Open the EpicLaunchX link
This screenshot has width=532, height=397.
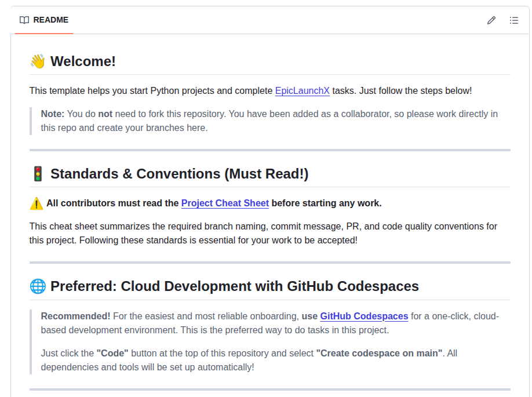[302, 91]
